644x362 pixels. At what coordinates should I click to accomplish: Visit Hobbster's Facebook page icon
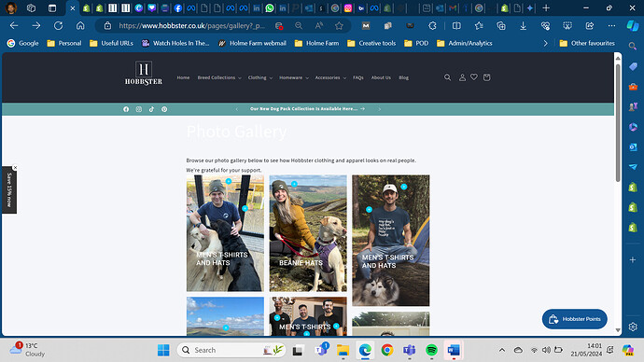point(126,109)
